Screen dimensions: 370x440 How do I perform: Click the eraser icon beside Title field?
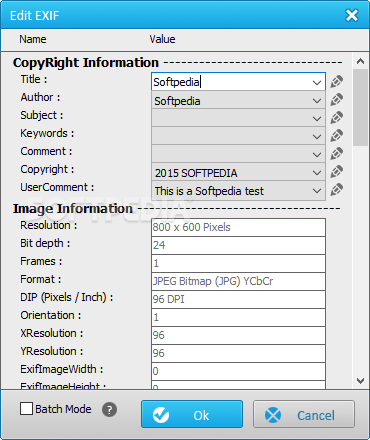click(x=336, y=81)
